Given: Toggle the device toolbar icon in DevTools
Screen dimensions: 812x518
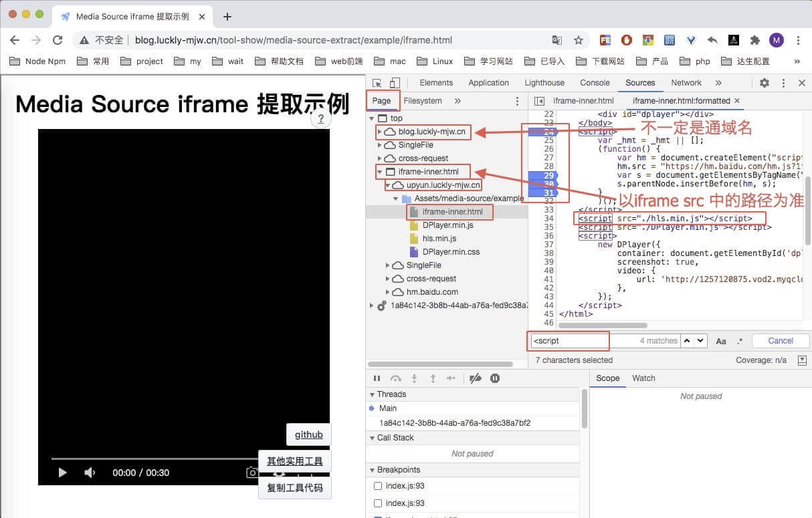Looking at the screenshot, I should point(395,83).
